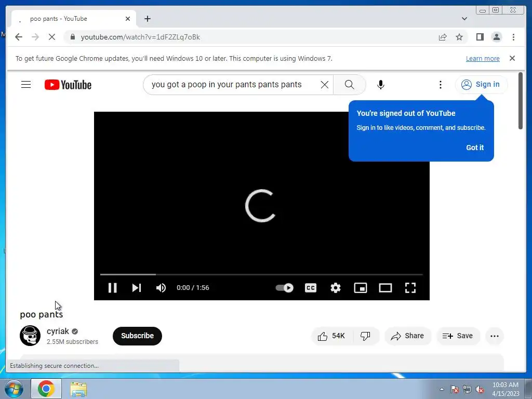
Task: Open Chrome three-dot menu
Action: 513,37
